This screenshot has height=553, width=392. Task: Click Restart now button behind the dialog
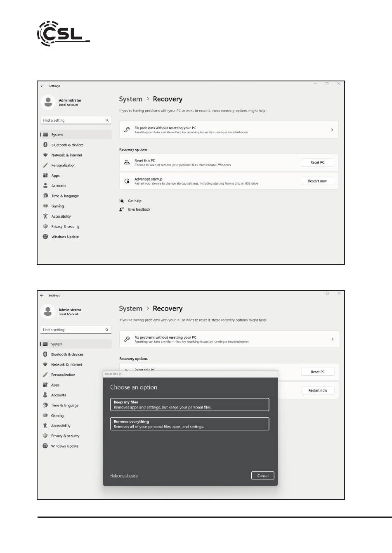(318, 390)
